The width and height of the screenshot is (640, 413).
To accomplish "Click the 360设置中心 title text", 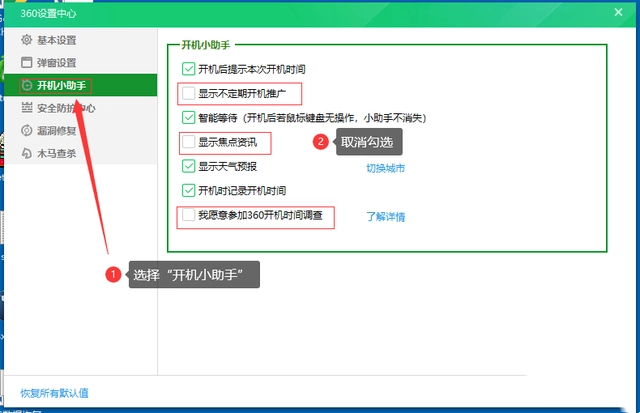I will coord(48,13).
